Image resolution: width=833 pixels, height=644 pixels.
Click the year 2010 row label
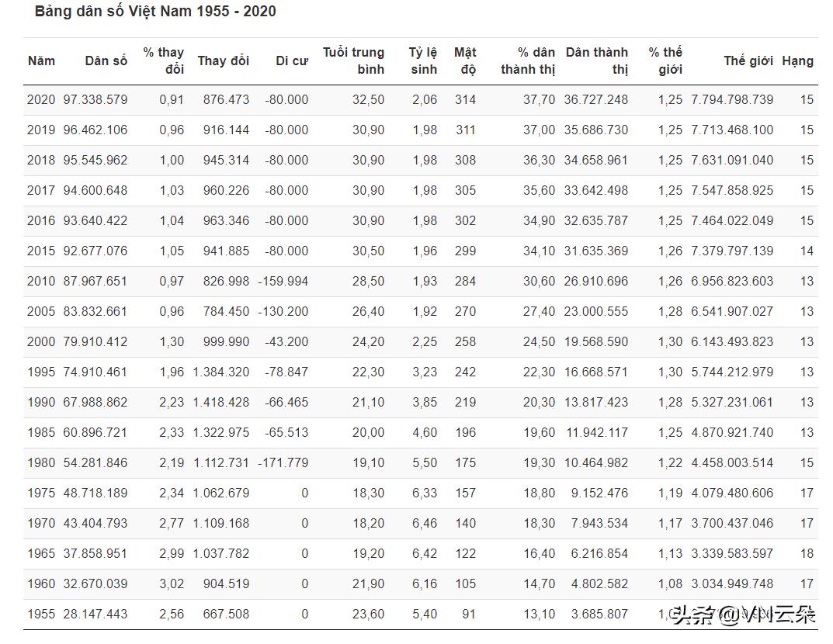point(41,282)
